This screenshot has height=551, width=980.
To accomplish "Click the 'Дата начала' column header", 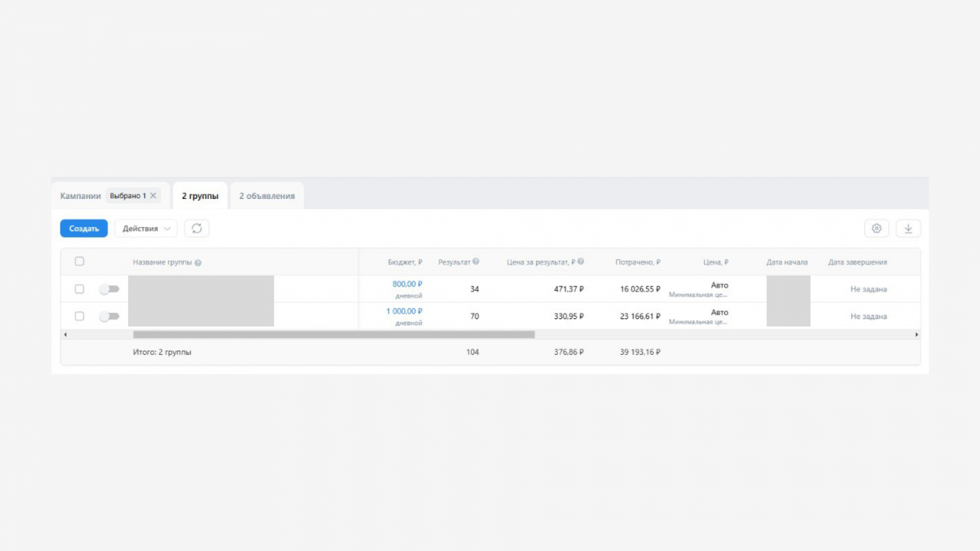I will coord(787,262).
